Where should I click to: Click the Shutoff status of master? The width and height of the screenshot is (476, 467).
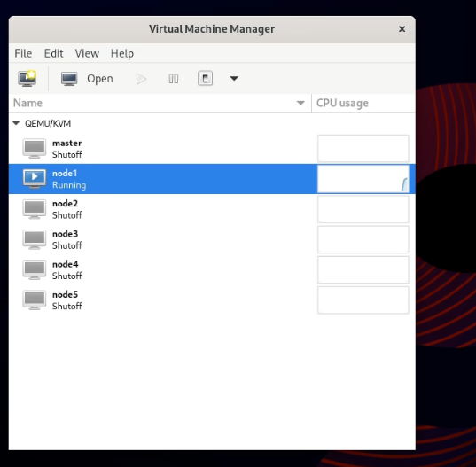tap(67, 155)
